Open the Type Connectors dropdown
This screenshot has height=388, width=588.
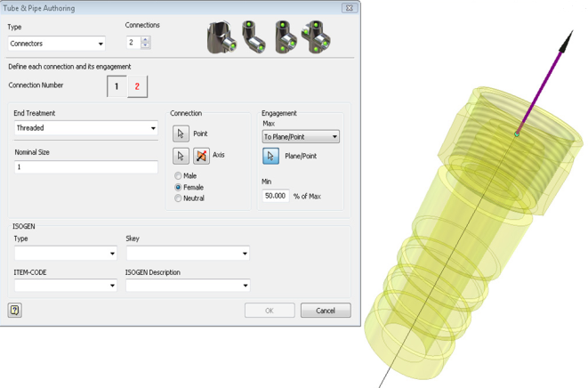click(x=56, y=44)
